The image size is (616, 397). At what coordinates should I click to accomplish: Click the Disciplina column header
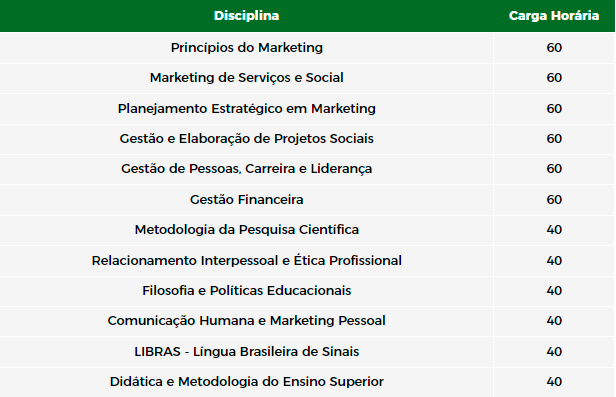pos(246,16)
